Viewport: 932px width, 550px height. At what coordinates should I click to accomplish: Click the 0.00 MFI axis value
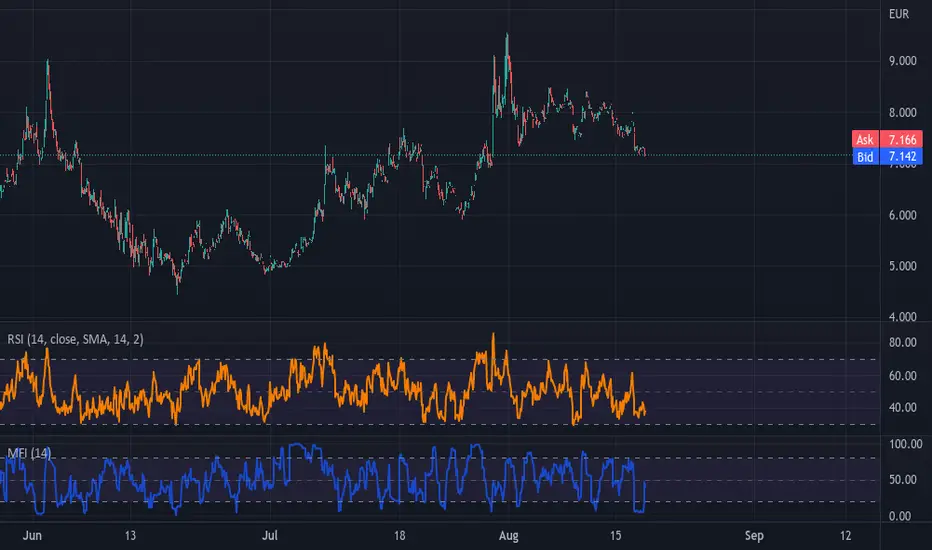(x=900, y=516)
